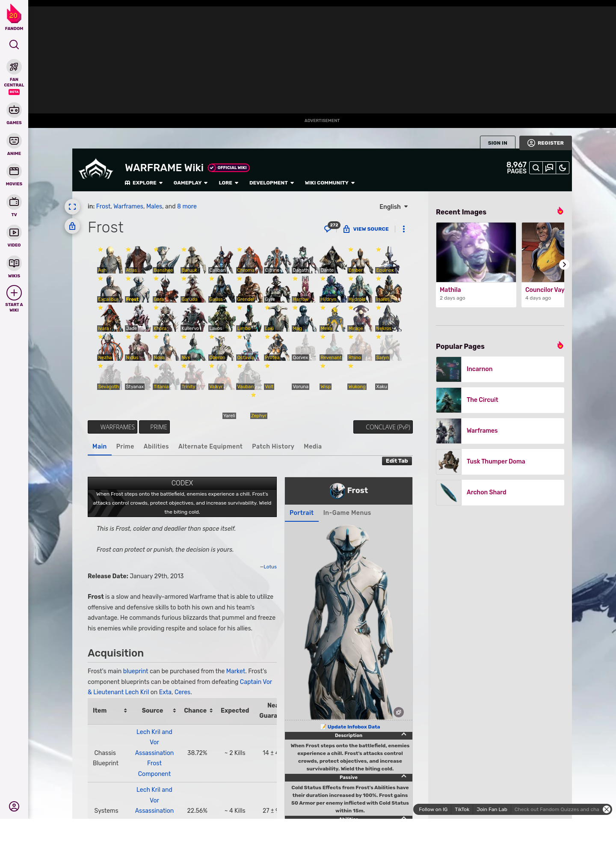Click the page protection lock icon
The width and height of the screenshot is (616, 856).
coord(72,226)
